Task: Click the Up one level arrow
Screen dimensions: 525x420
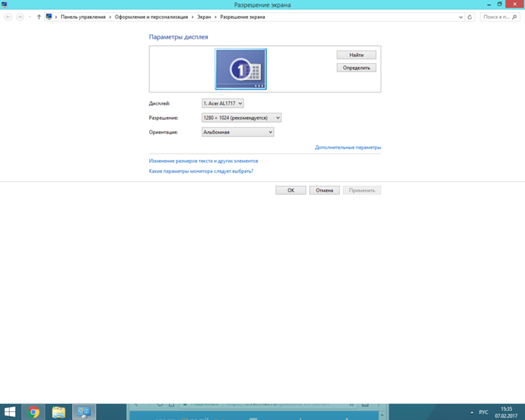Action: click(x=39, y=16)
